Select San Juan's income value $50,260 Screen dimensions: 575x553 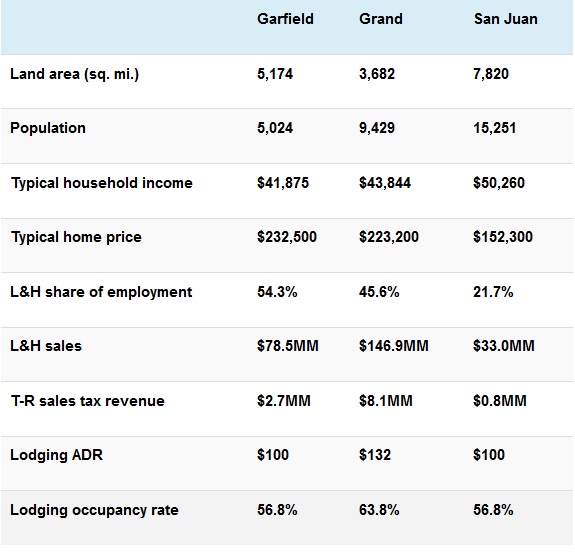pos(499,183)
